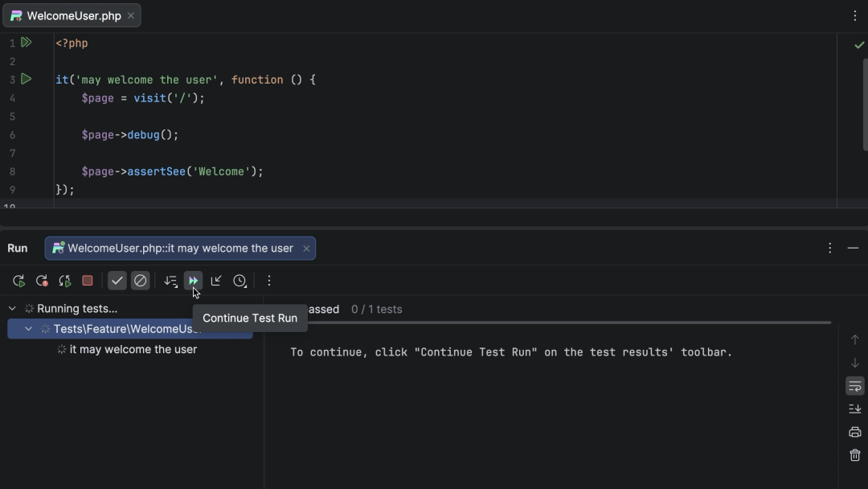
Task: Click the console message 'To continue, click...'
Action: (x=511, y=352)
